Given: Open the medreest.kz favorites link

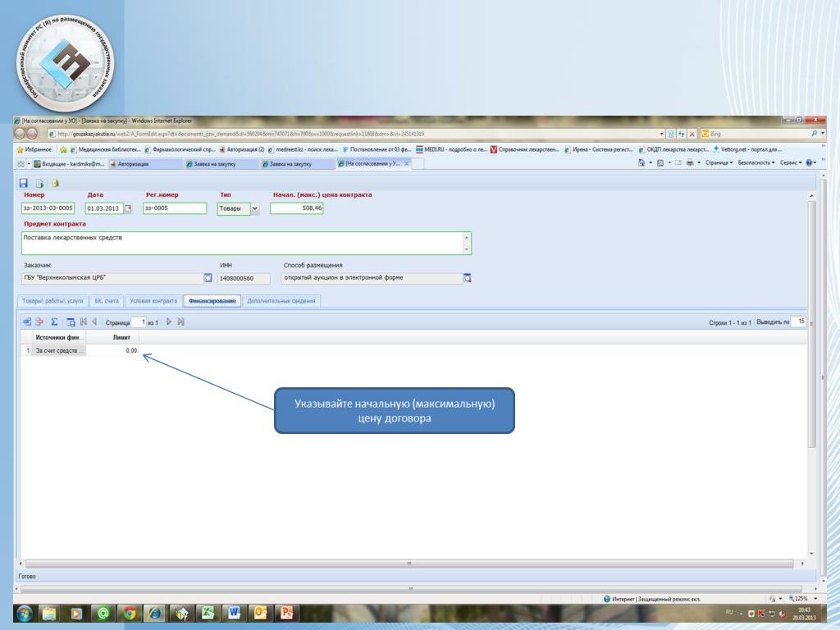Looking at the screenshot, I should 303,149.
